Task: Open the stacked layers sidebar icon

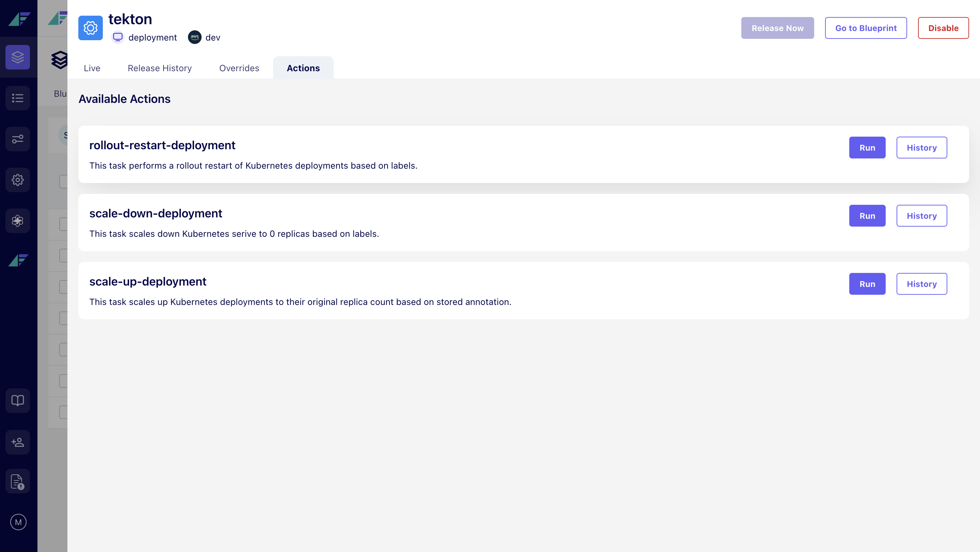Action: tap(18, 57)
